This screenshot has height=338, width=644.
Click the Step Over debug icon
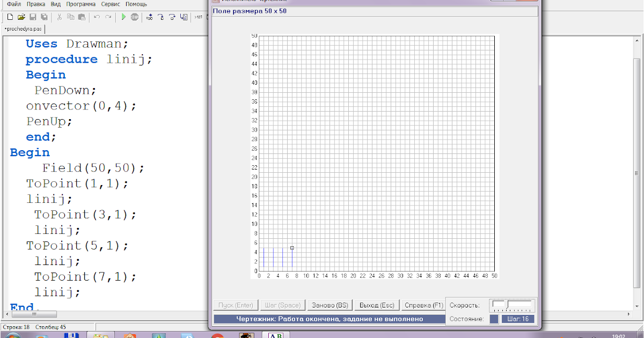pyautogui.click(x=172, y=17)
